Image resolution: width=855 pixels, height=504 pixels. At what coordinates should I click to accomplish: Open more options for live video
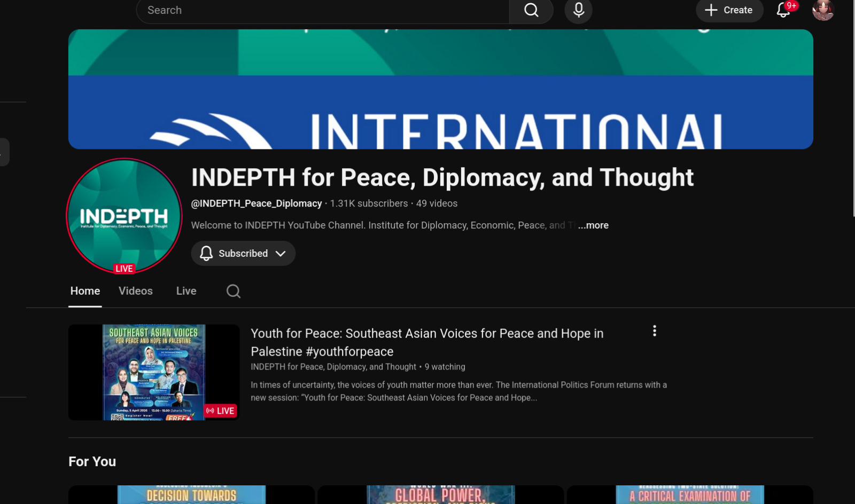pyautogui.click(x=655, y=331)
